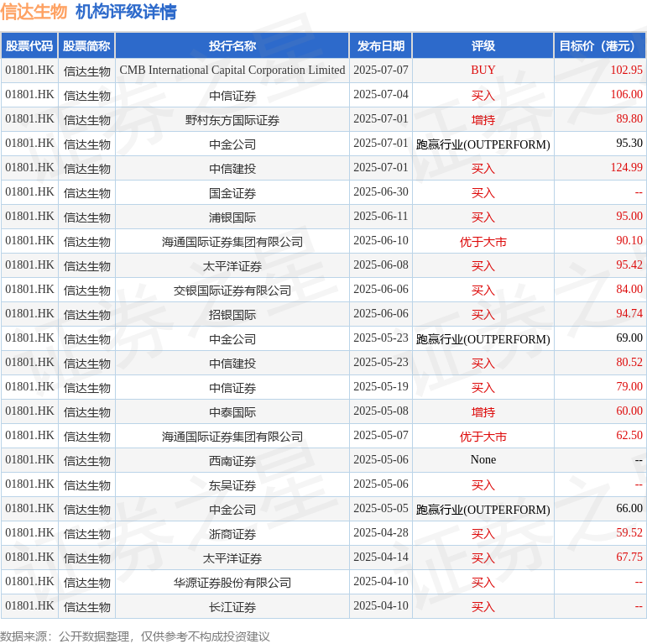Click target price 80.52
Screen dimensions: 647x644
tap(629, 363)
